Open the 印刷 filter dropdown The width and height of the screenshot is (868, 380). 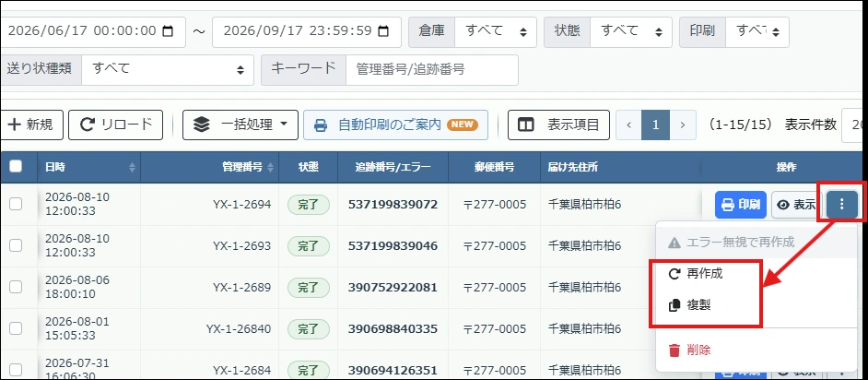(x=757, y=31)
